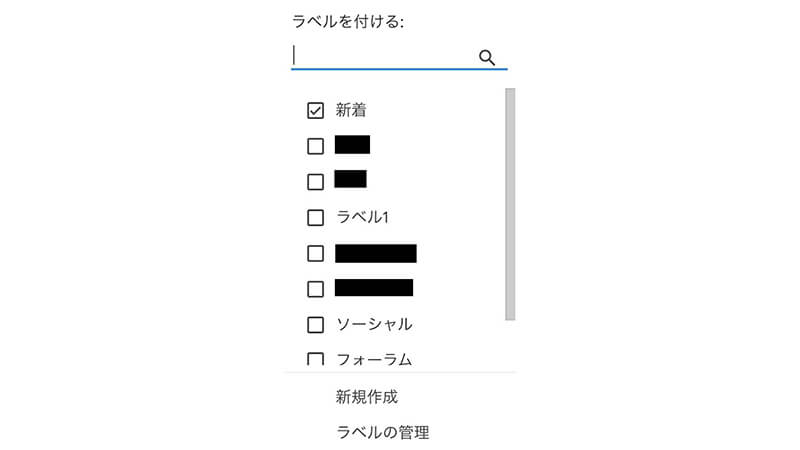Choose the フォーラム label text
800x450 pixels.
coord(374,359)
